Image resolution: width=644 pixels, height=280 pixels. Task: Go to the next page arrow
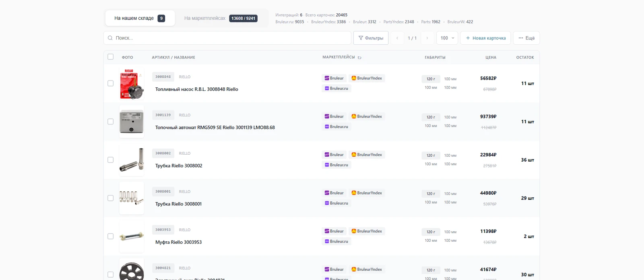click(427, 38)
